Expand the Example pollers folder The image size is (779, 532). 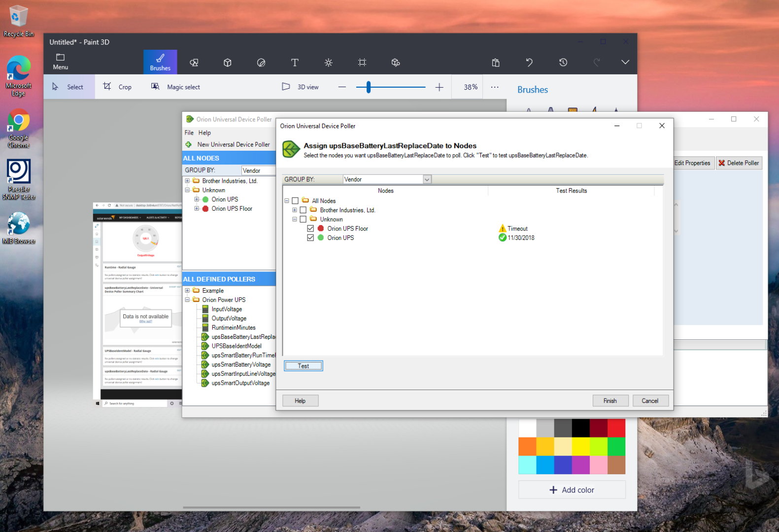187,291
